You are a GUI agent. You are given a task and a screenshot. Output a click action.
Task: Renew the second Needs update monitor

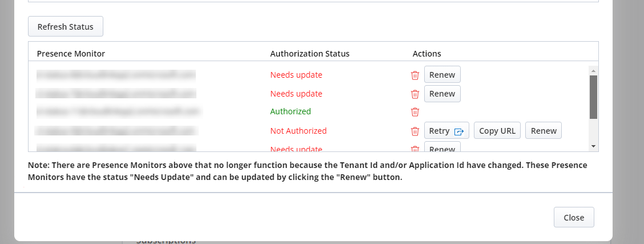[442, 94]
